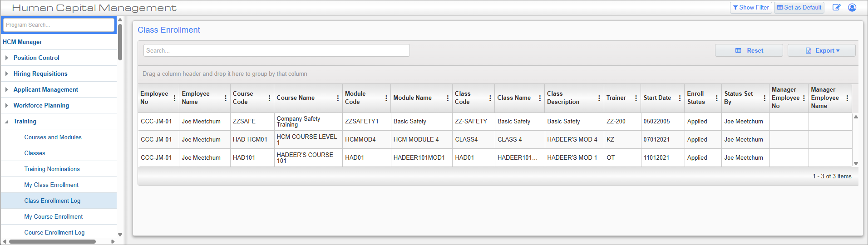Click the grid Search field

[276, 50]
